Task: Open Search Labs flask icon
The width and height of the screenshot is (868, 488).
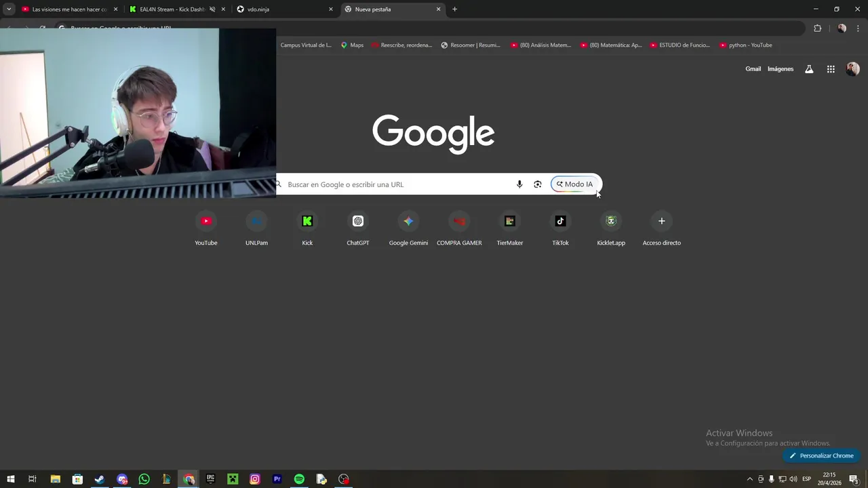Action: coord(809,69)
